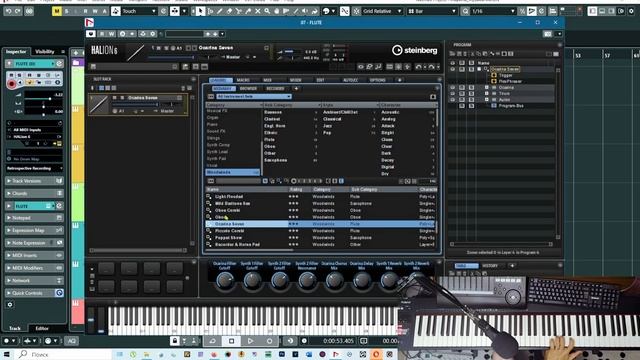Toggle visibility eye of Tines layer
The image size is (640, 360).
click(x=452, y=93)
